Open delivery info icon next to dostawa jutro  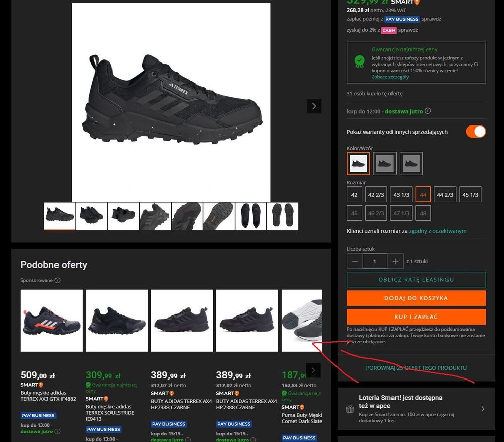pyautogui.click(x=428, y=111)
